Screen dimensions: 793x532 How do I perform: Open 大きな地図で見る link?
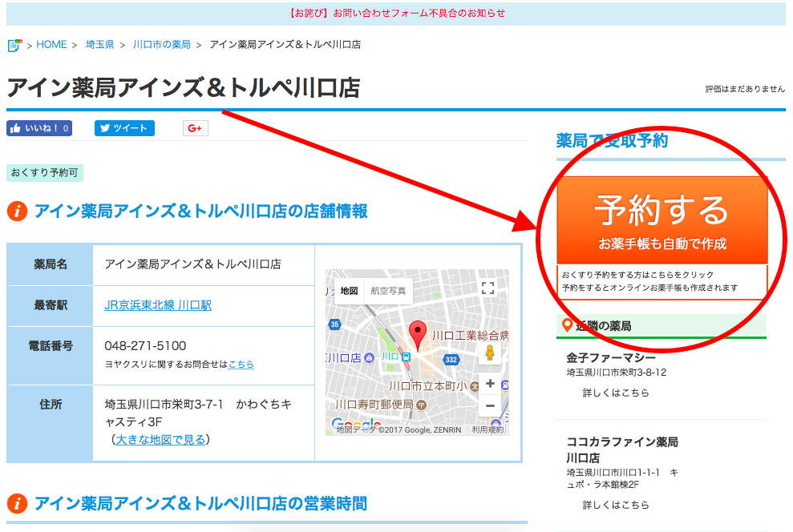coord(160,440)
